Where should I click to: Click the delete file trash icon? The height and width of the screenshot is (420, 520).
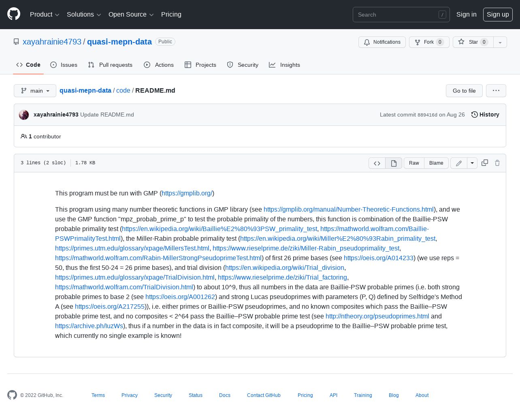(497, 163)
